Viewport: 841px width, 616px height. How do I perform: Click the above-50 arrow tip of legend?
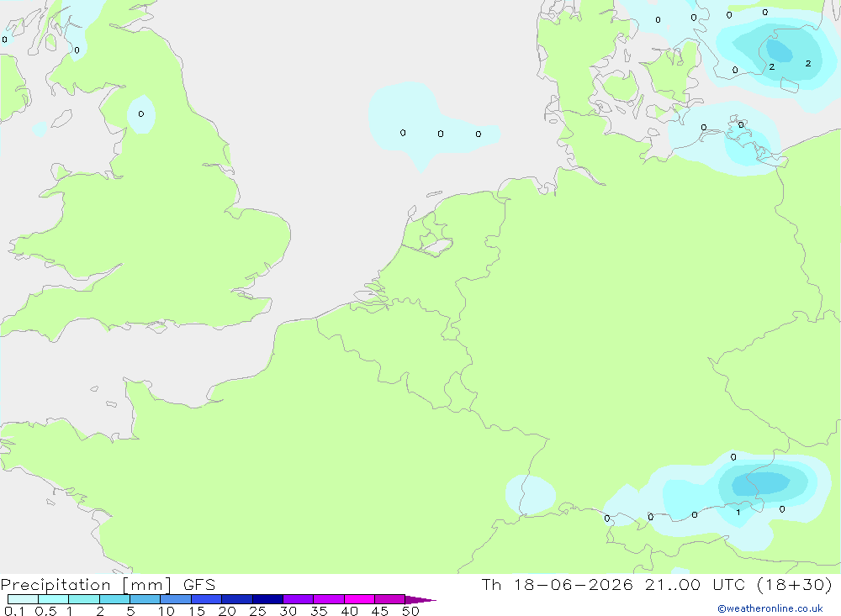tap(420, 599)
